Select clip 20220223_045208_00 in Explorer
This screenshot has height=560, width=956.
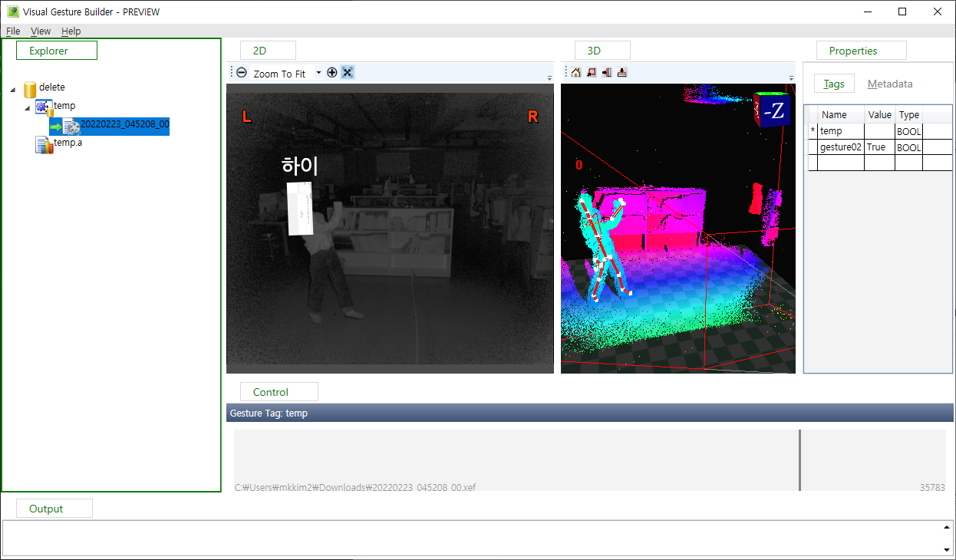pos(124,124)
